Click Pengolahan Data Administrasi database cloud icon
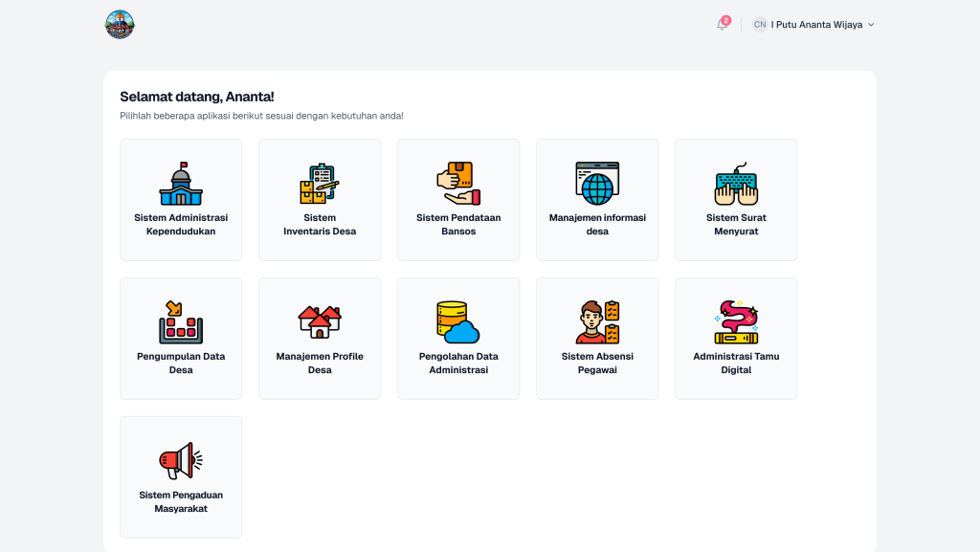 point(458,322)
